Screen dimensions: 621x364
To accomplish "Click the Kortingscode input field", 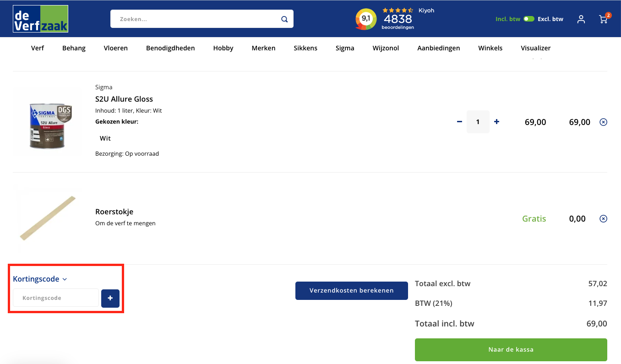I will (x=55, y=298).
